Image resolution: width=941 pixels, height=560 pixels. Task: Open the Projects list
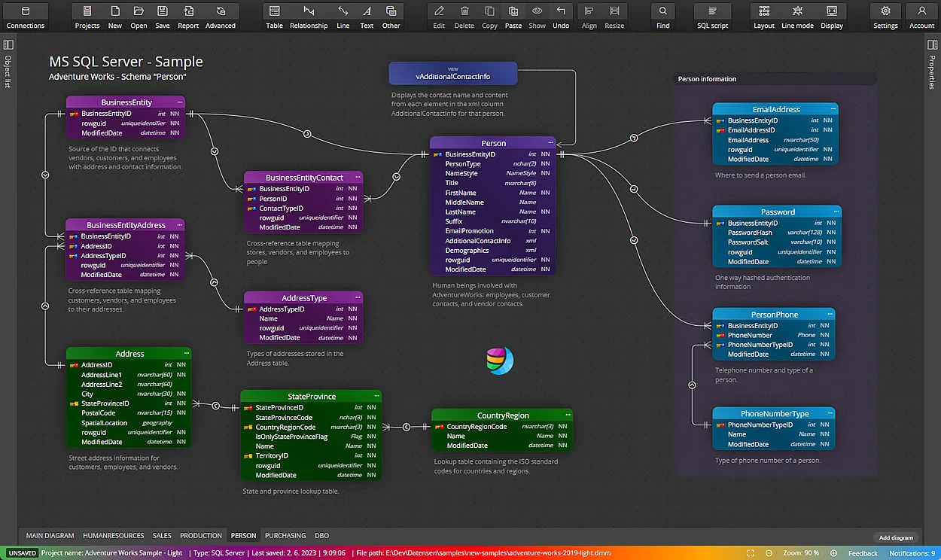[87, 17]
